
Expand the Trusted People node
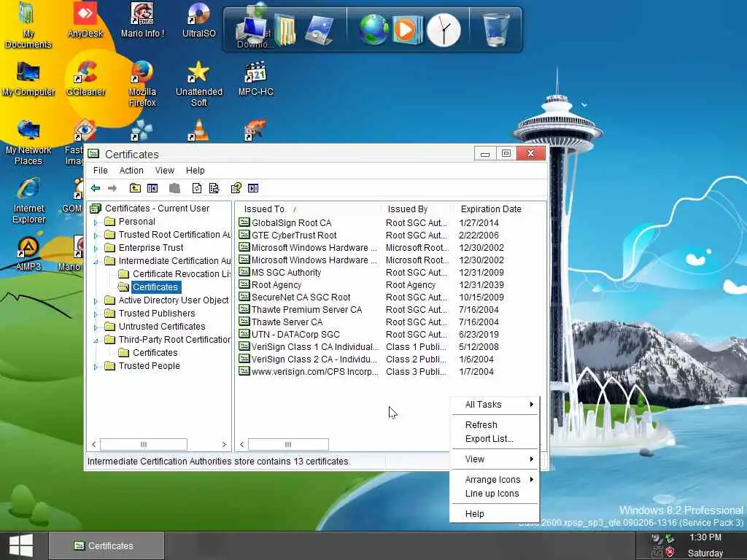click(96, 367)
